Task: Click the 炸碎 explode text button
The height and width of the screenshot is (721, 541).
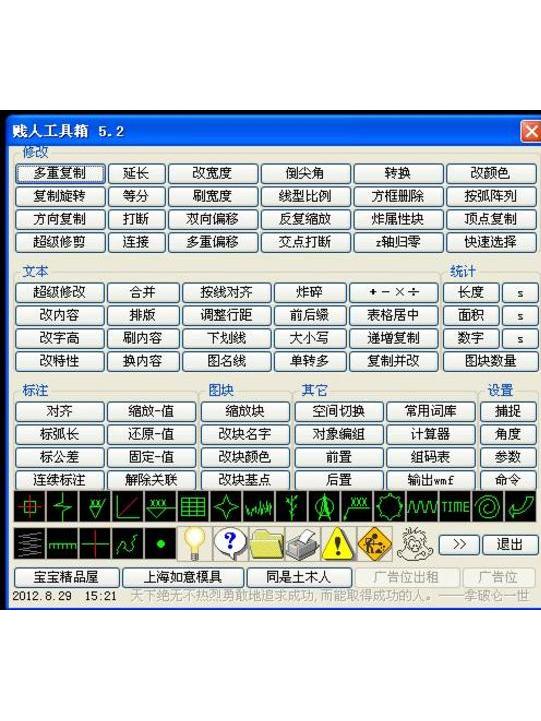Action: 310,292
